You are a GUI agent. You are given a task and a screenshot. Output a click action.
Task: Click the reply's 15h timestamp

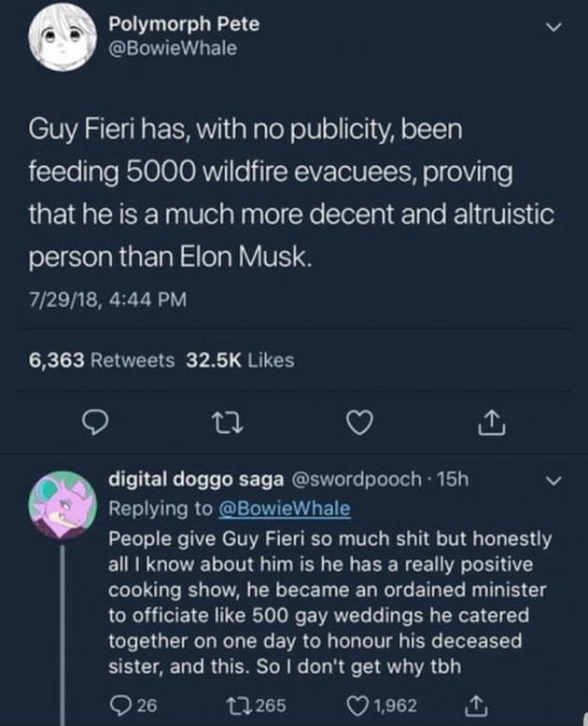451,480
